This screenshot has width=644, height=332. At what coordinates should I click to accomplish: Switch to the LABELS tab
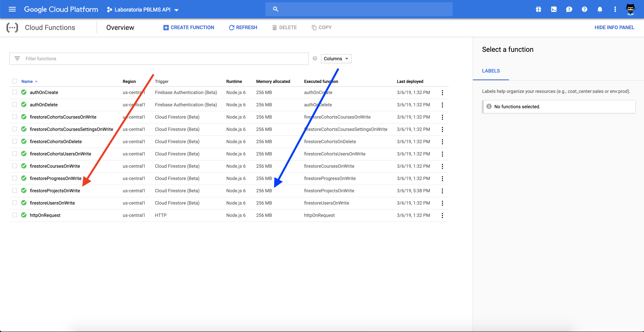click(x=491, y=71)
